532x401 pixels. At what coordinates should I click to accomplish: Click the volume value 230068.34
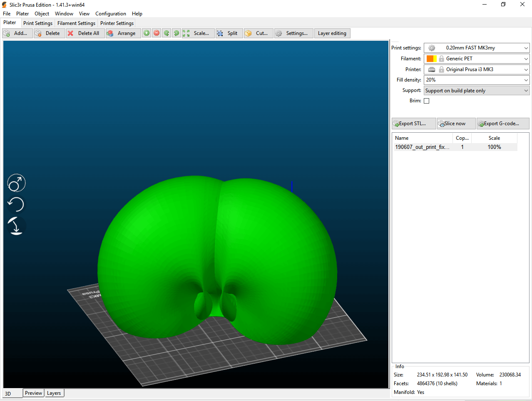coord(510,375)
